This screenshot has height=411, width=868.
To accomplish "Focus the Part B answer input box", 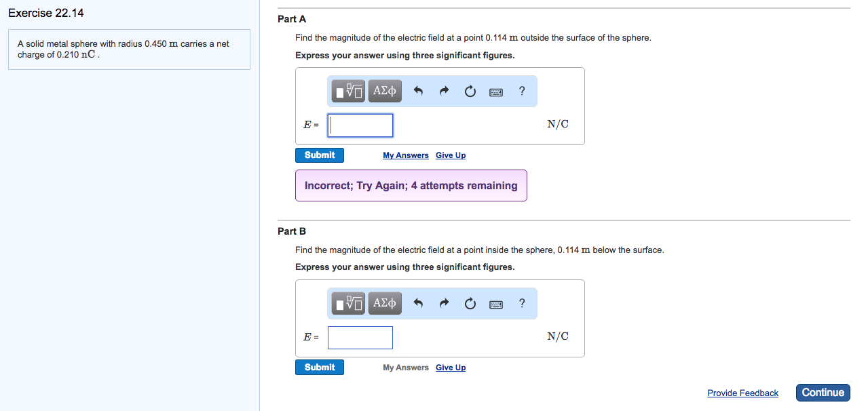I will pos(360,338).
